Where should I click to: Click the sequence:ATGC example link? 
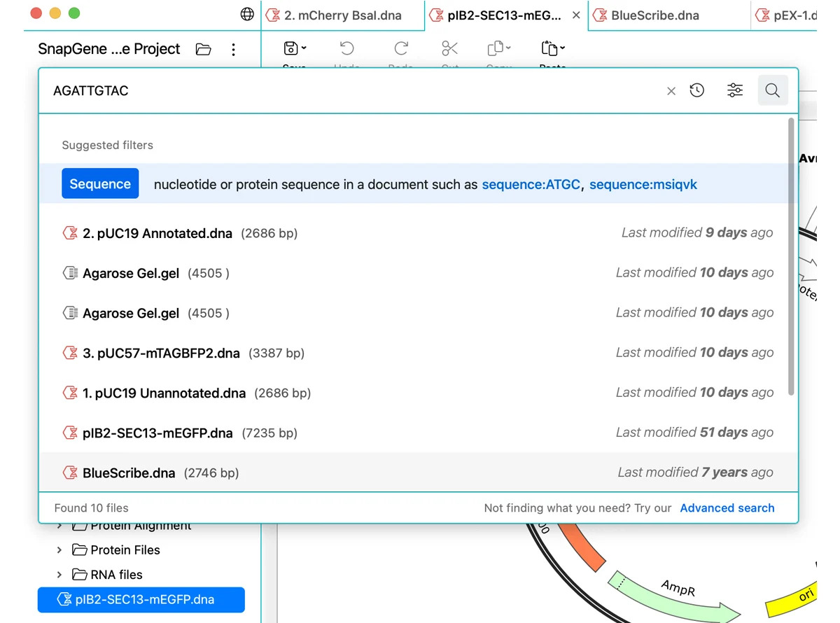(531, 185)
